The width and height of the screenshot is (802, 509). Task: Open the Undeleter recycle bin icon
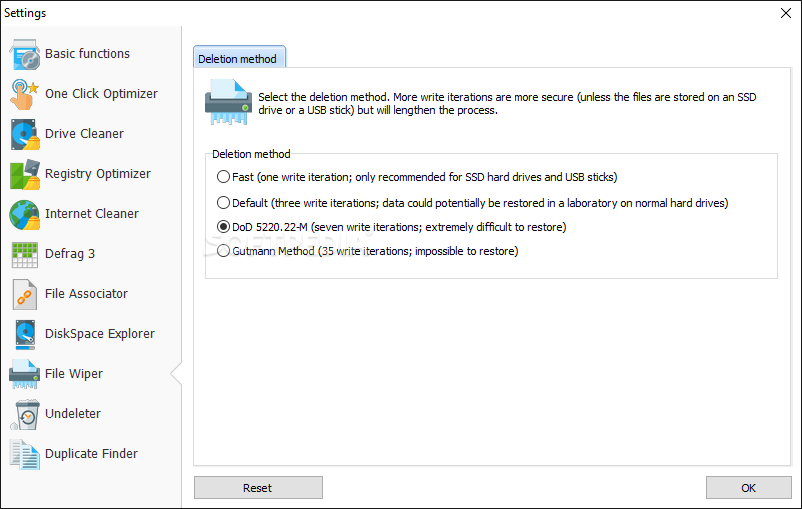click(x=25, y=414)
